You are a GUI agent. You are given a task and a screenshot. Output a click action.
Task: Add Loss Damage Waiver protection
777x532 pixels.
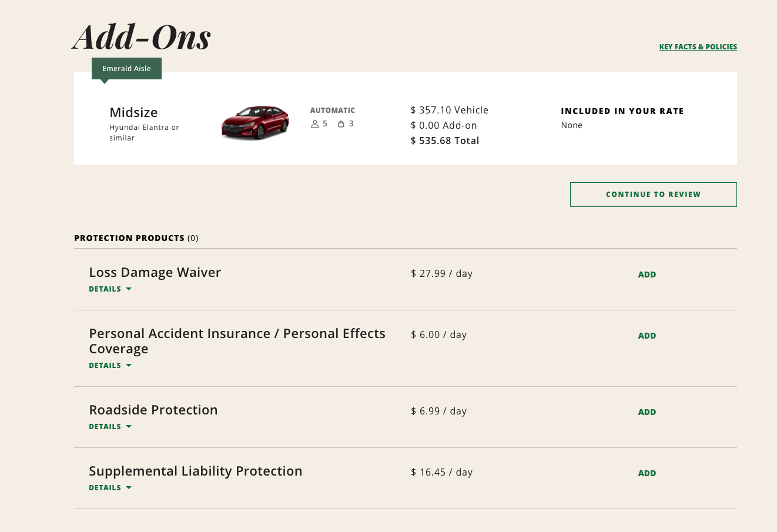click(647, 275)
